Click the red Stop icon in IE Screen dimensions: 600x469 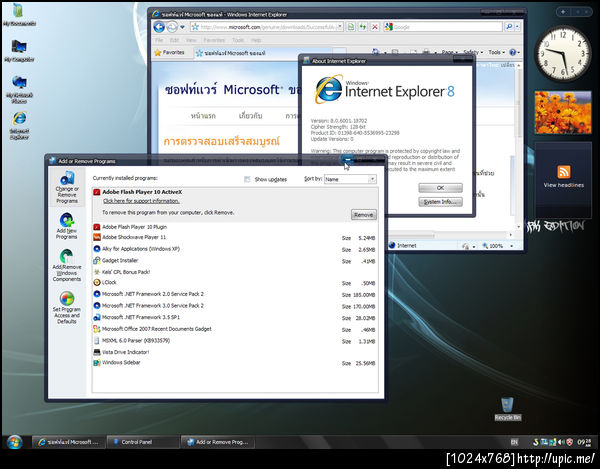[x=375, y=27]
